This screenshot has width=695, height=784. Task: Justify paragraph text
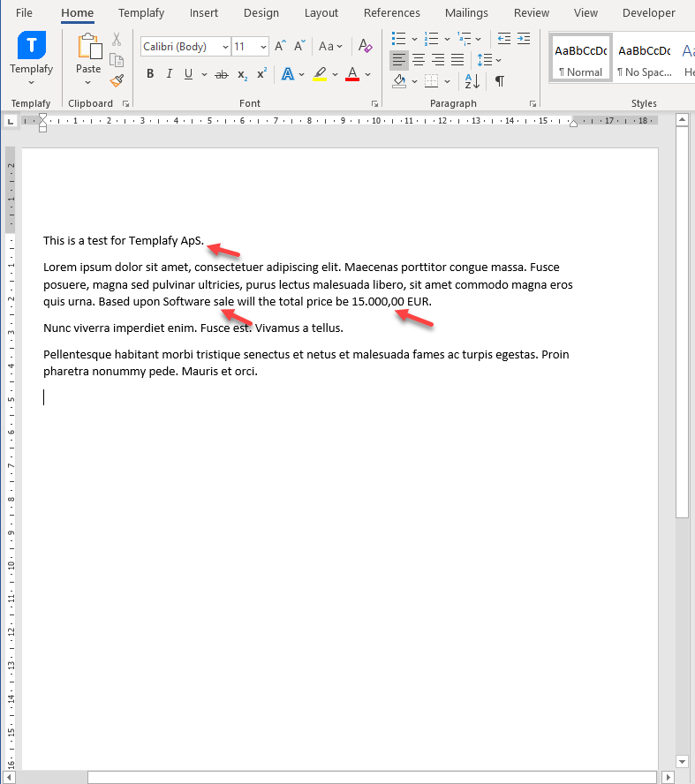click(x=457, y=60)
